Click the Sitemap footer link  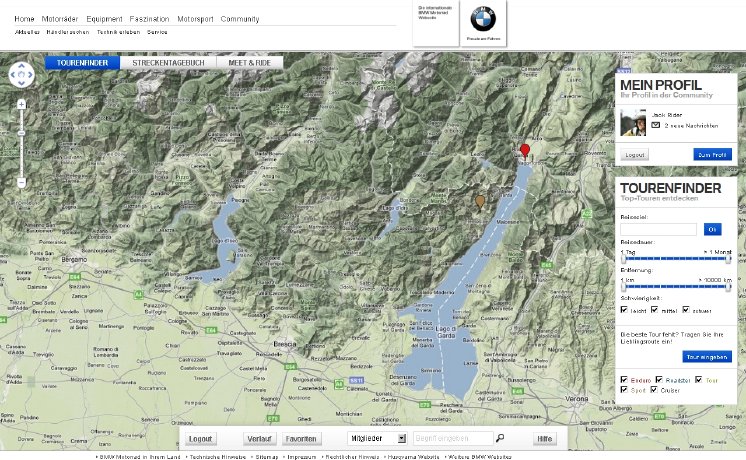(x=266, y=457)
